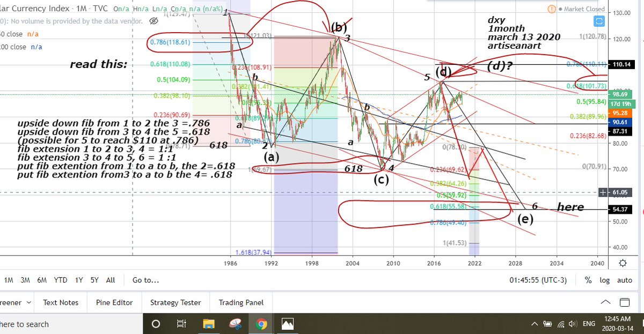Expand the Screener dropdown arrow
Screen dimensions: 644x334
(x=28, y=302)
